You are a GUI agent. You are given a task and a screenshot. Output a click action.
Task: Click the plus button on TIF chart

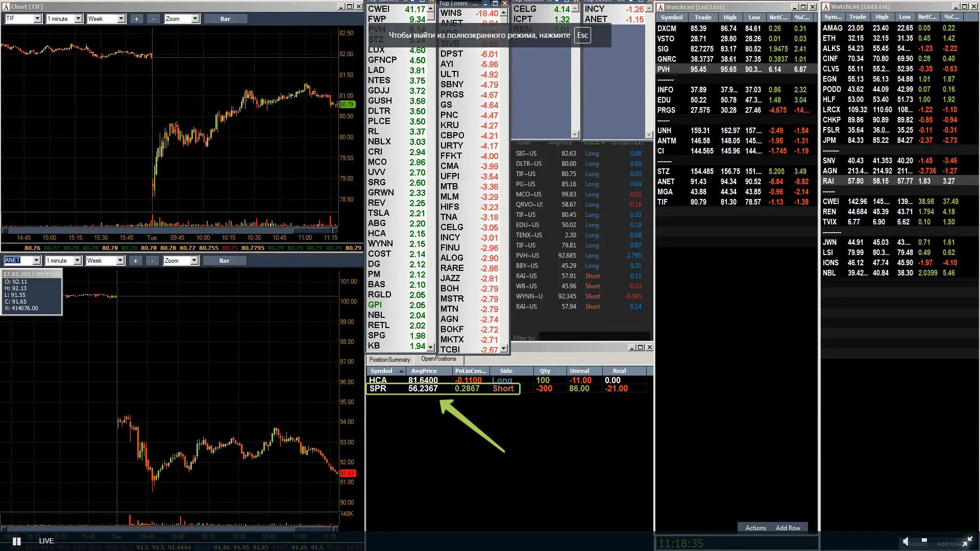click(x=136, y=19)
